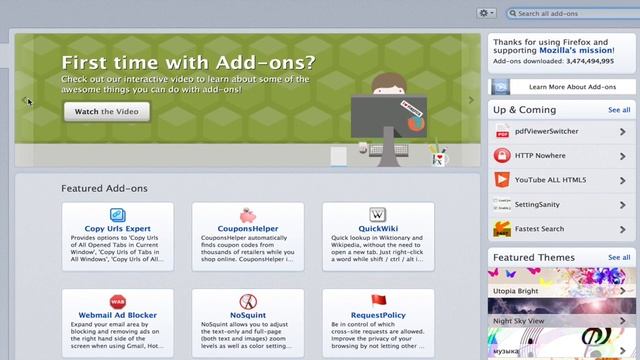This screenshot has width=640, height=360.
Task: Click the Fastest Search icon
Action: click(502, 229)
